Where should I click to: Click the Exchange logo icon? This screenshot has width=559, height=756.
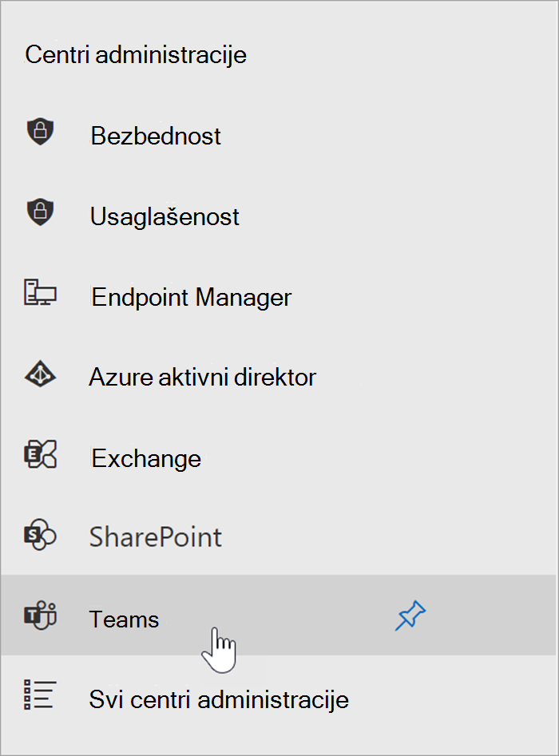coord(41,454)
